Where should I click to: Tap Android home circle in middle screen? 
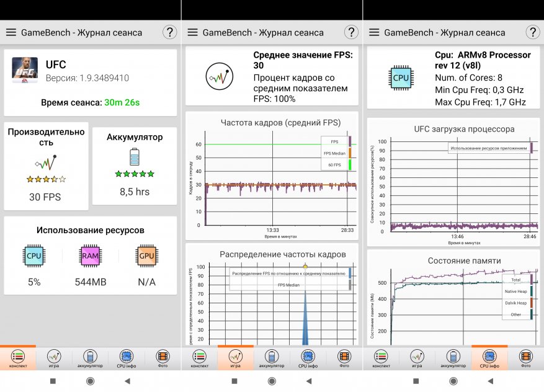click(272, 381)
